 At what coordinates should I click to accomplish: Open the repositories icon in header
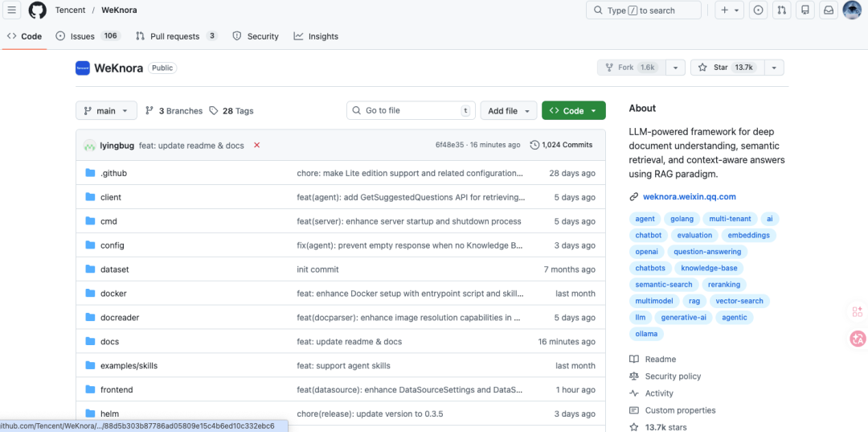[x=805, y=10]
